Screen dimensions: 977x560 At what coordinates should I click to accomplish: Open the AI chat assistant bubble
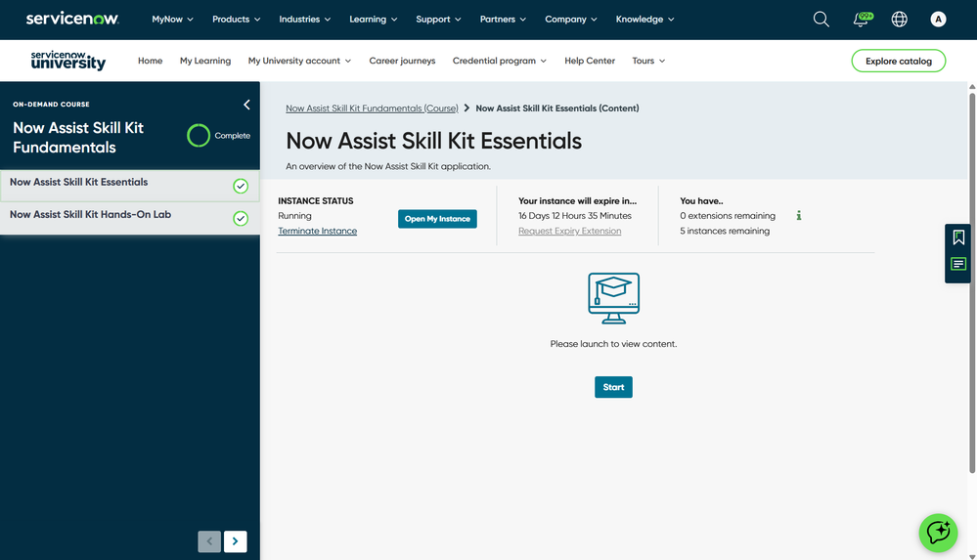point(938,533)
